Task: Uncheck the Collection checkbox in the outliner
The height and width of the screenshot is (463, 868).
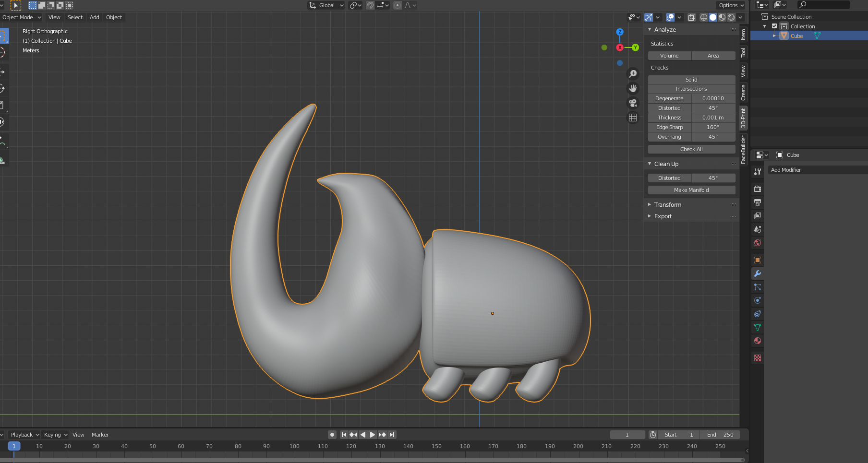Action: point(774,26)
